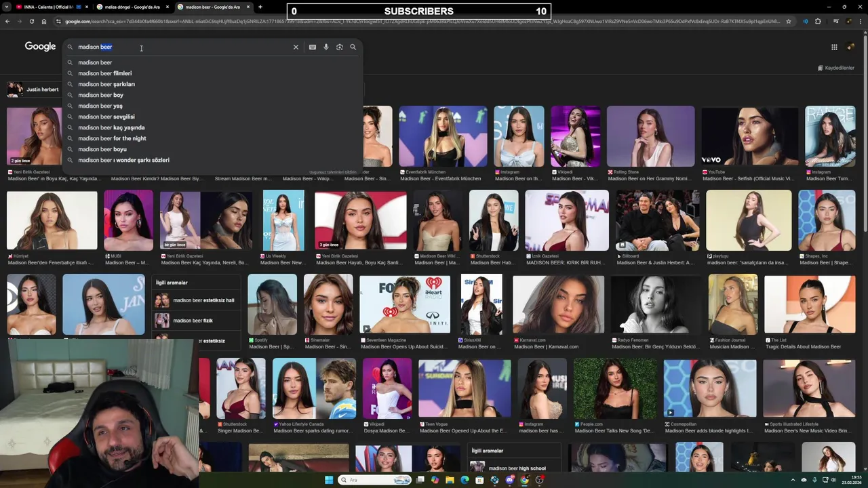Pick suggestion "madison beer kaç yaşında"
Viewport: 868px width, 488px height.
(x=213, y=127)
